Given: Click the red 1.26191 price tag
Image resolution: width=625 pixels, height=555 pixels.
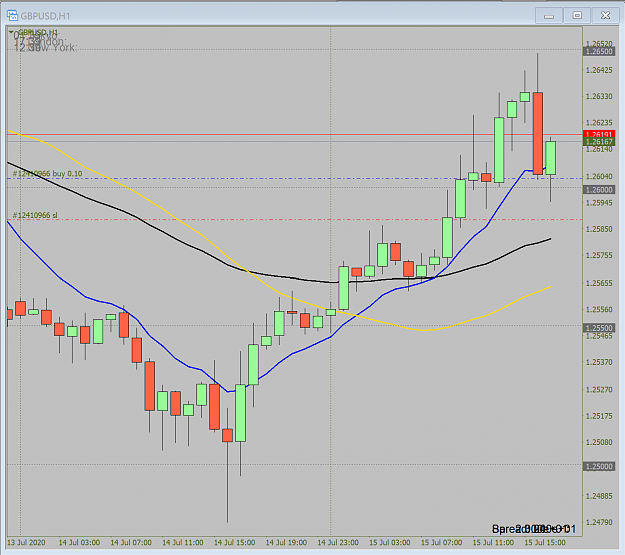Looking at the screenshot, I should (599, 134).
